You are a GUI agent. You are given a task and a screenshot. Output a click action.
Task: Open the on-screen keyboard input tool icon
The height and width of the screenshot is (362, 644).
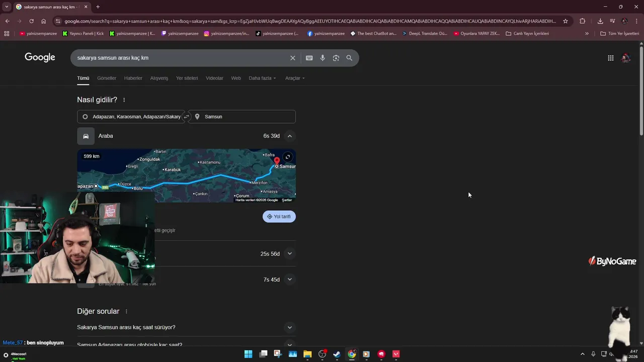coord(309,58)
